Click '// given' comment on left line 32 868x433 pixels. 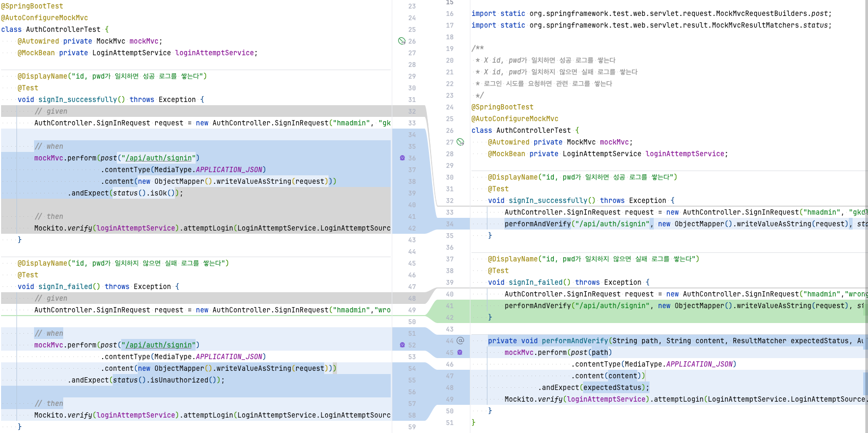[51, 111]
